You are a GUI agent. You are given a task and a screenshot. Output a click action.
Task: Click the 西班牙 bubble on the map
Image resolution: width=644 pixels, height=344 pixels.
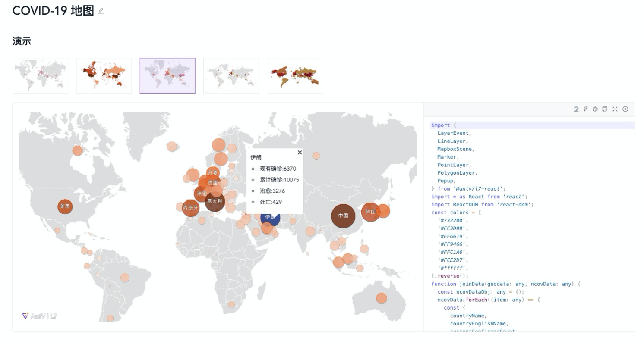point(190,208)
